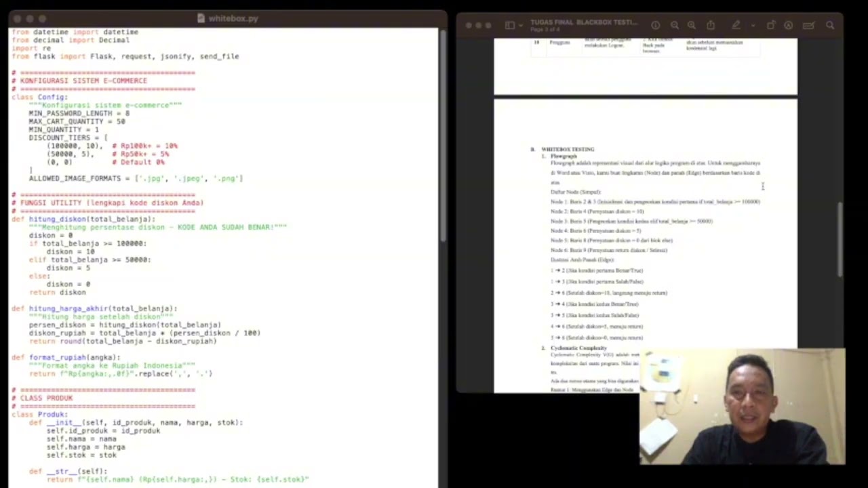Click the "Flowgraph" subheading in PDF
Image resolution: width=868 pixels, height=488 pixels.
pyautogui.click(x=564, y=156)
